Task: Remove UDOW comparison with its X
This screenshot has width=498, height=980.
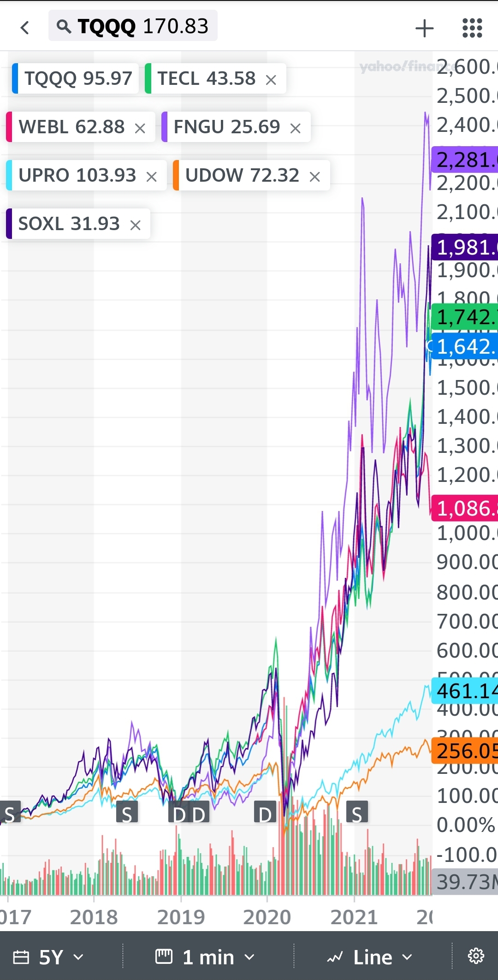Action: pos(315,177)
